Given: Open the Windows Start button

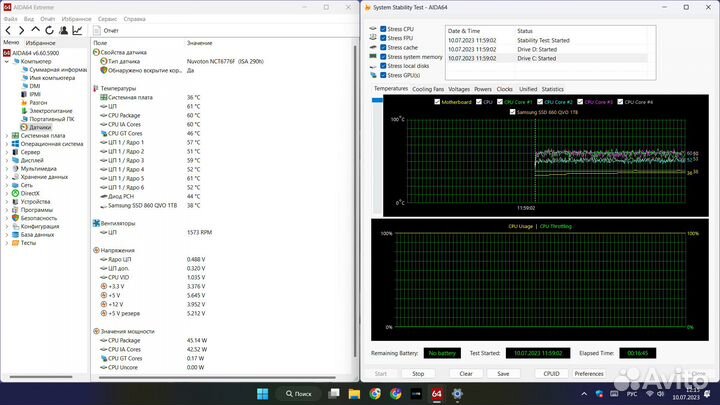Looking at the screenshot, I should pyautogui.click(x=263, y=394).
